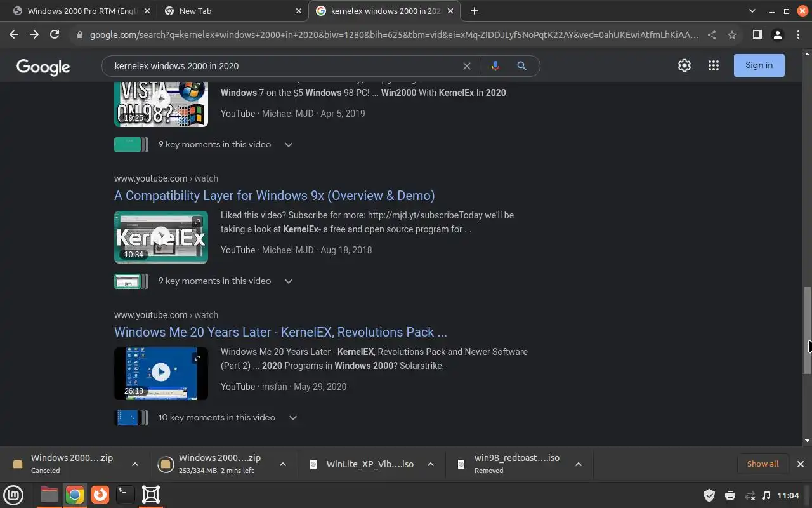Click the key moments preview for KernelEx video
This screenshot has height=508, width=812.
[x=131, y=281]
